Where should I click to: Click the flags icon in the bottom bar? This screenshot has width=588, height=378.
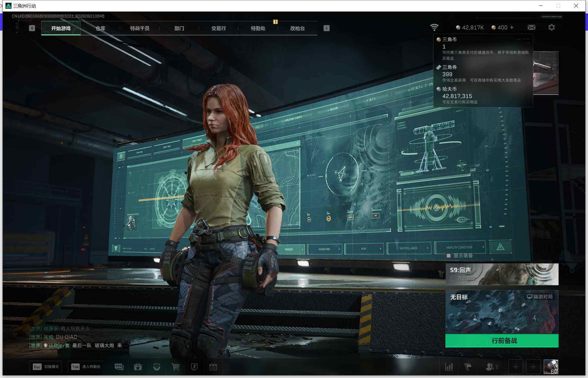point(468,367)
